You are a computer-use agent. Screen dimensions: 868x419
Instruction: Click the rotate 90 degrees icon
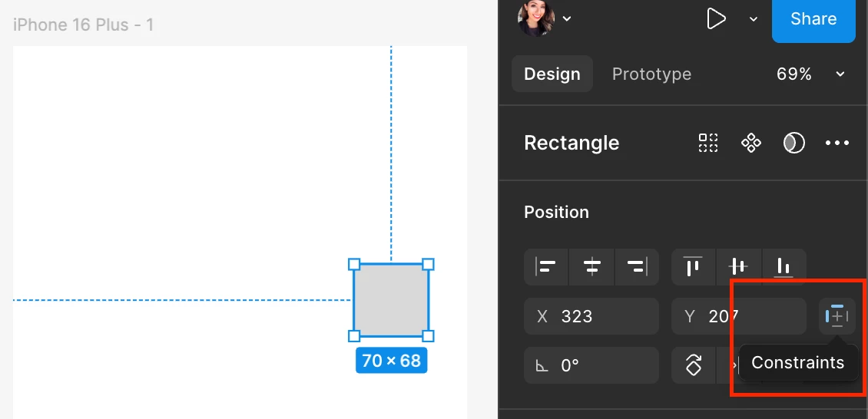694,365
